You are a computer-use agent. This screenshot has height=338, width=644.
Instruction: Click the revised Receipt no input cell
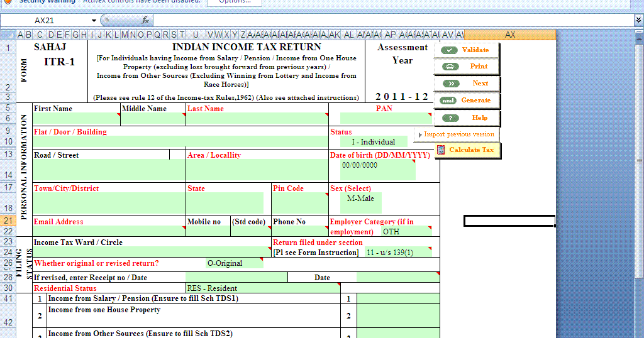(236, 277)
